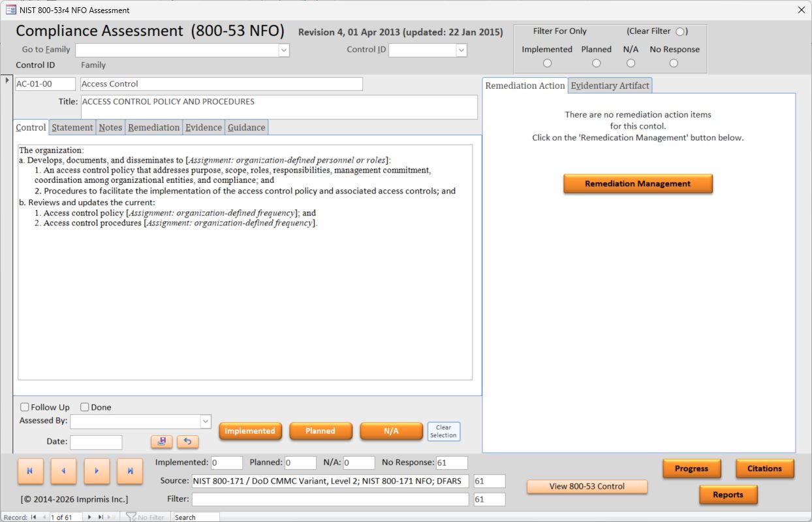The width and height of the screenshot is (812, 522).
Task: Click first record in bottom navigation bar
Action: pos(34,517)
